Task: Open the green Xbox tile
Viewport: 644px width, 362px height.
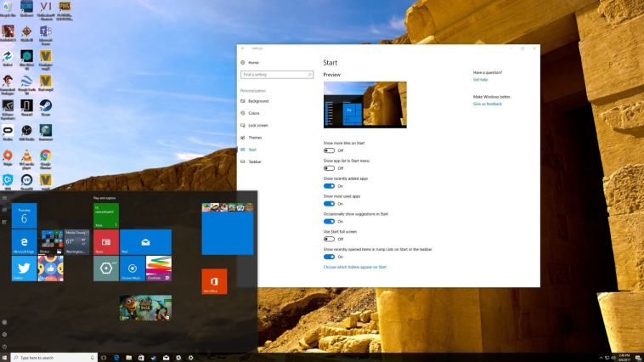Action: click(x=106, y=216)
